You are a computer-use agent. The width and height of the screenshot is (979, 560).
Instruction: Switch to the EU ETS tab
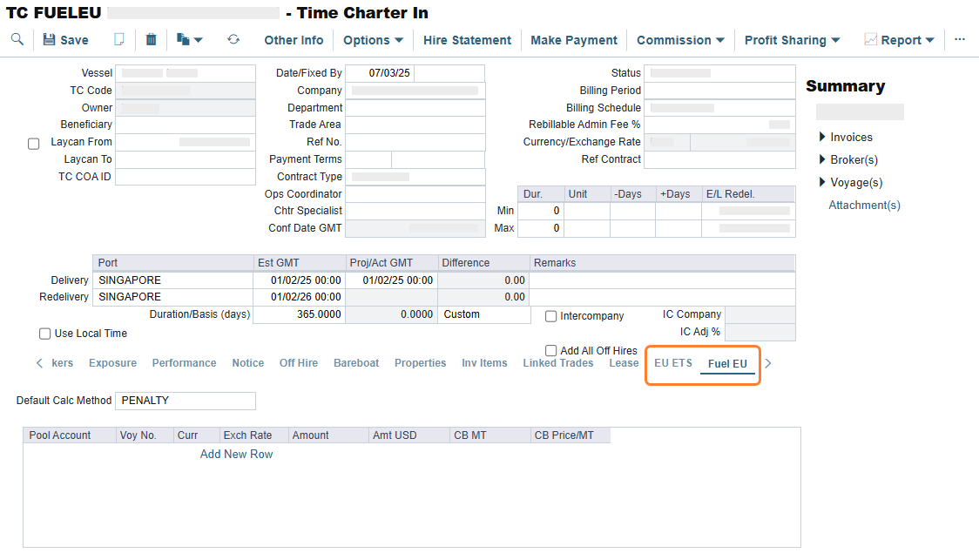[x=672, y=363]
